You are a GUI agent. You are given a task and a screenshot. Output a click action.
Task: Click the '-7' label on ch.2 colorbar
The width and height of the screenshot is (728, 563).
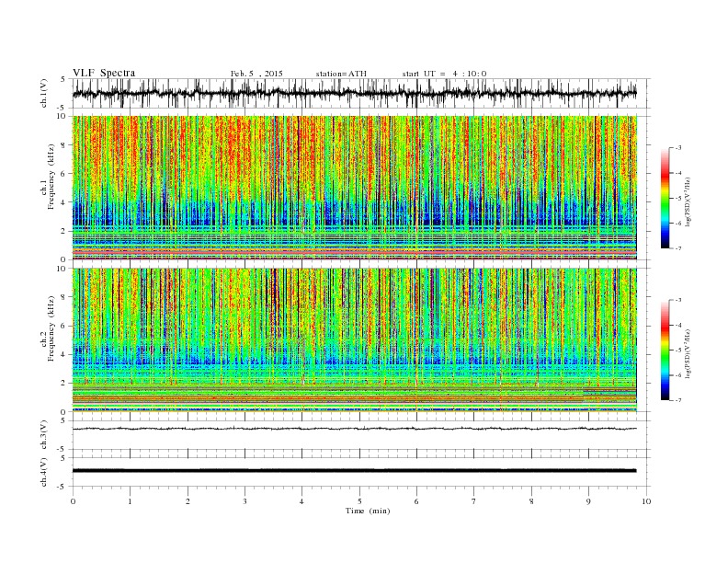pyautogui.click(x=678, y=400)
